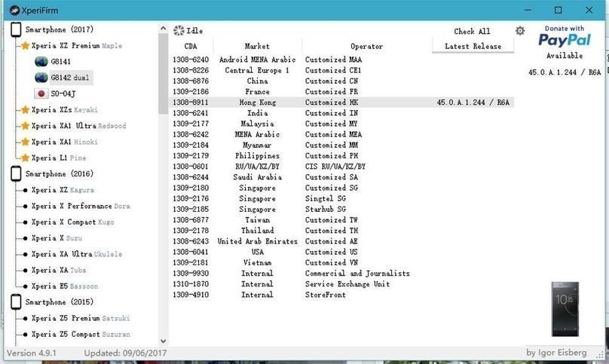Click the star icon next to Xperia XA1 Hinoki
Screen dimensions: 609x364
click(x=25, y=142)
